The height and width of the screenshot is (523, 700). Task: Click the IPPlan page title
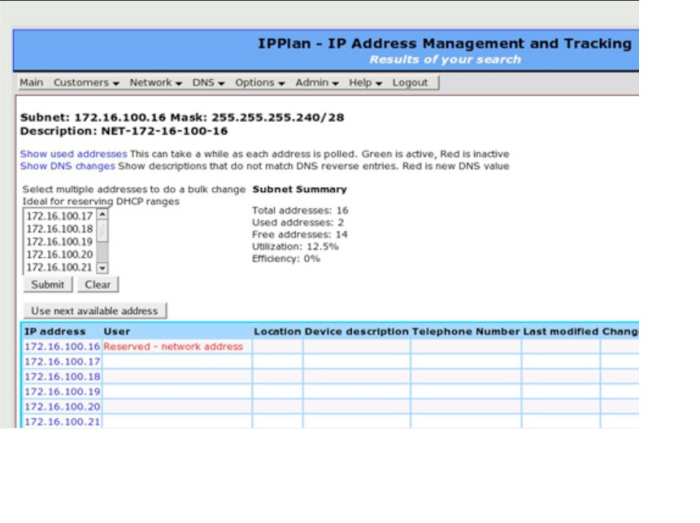point(445,44)
